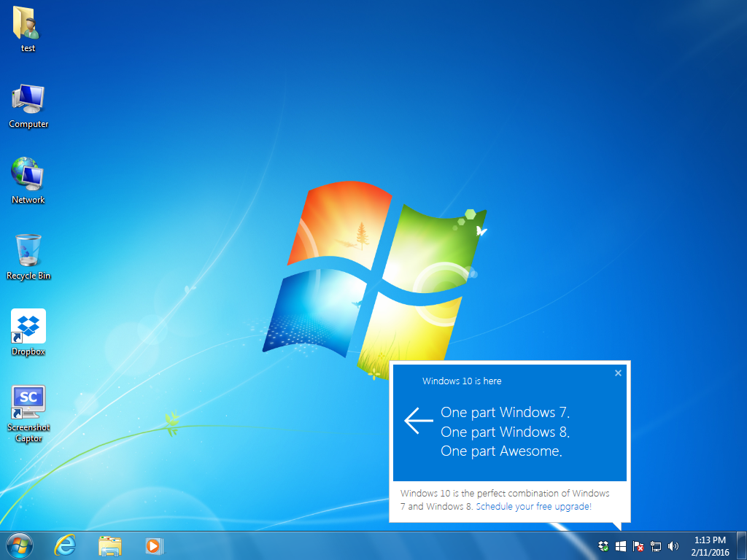747x560 pixels.
Task: Open the network connection tray icon
Action: 656,546
